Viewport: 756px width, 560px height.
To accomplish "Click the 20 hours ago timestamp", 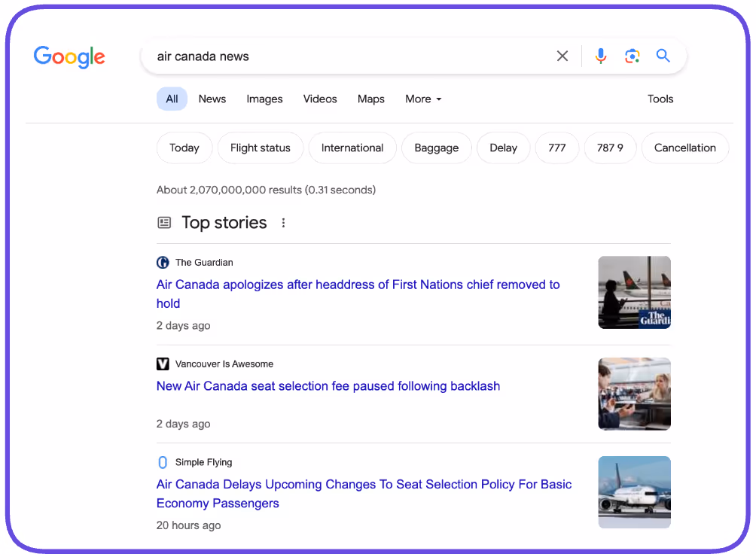I will 188,525.
